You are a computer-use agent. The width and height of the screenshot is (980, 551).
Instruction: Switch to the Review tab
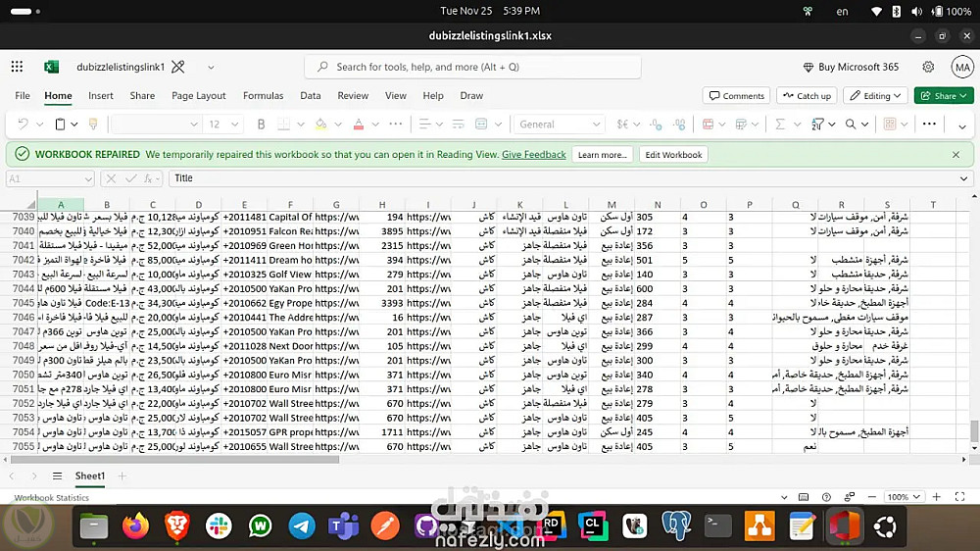353,96
